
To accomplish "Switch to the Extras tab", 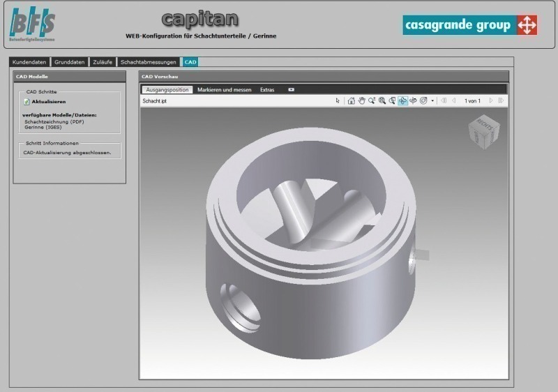I will pos(267,89).
